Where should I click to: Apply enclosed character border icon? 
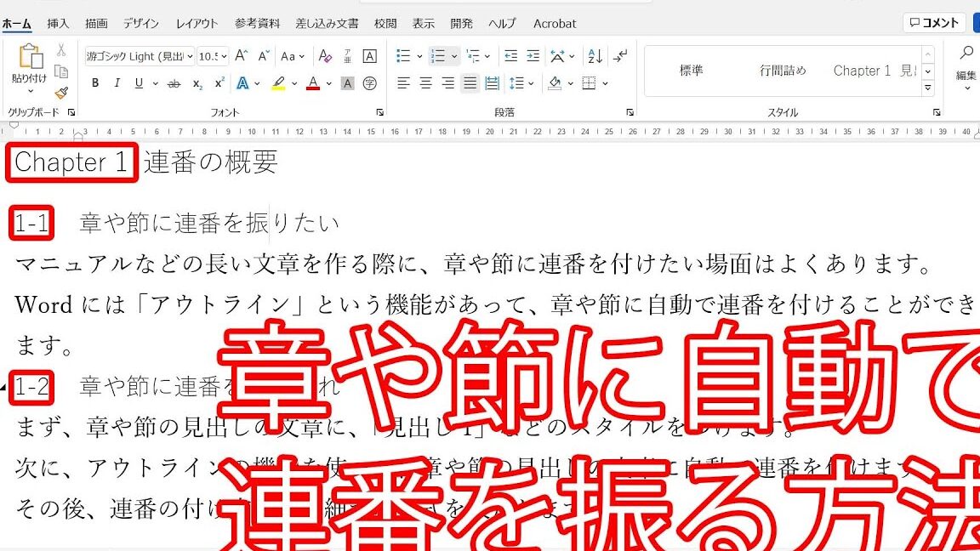(369, 56)
